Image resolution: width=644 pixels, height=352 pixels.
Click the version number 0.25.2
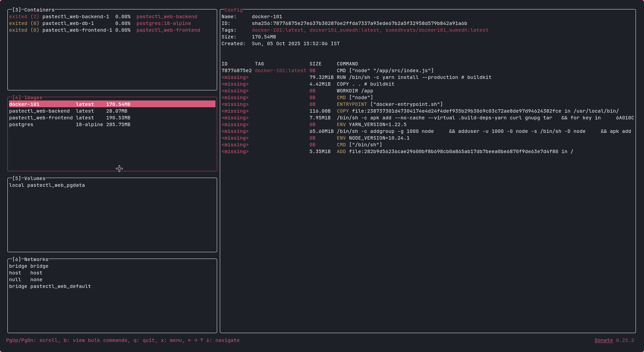(625, 340)
